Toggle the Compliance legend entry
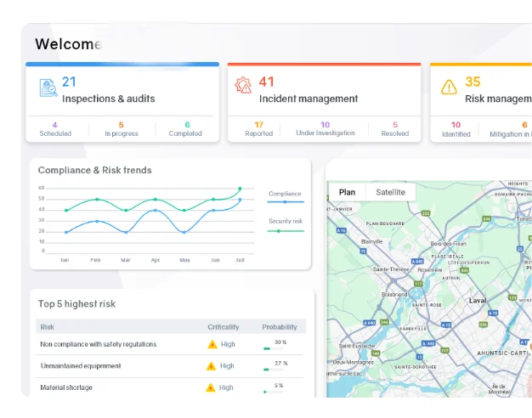This screenshot has width=532, height=418. [x=285, y=197]
